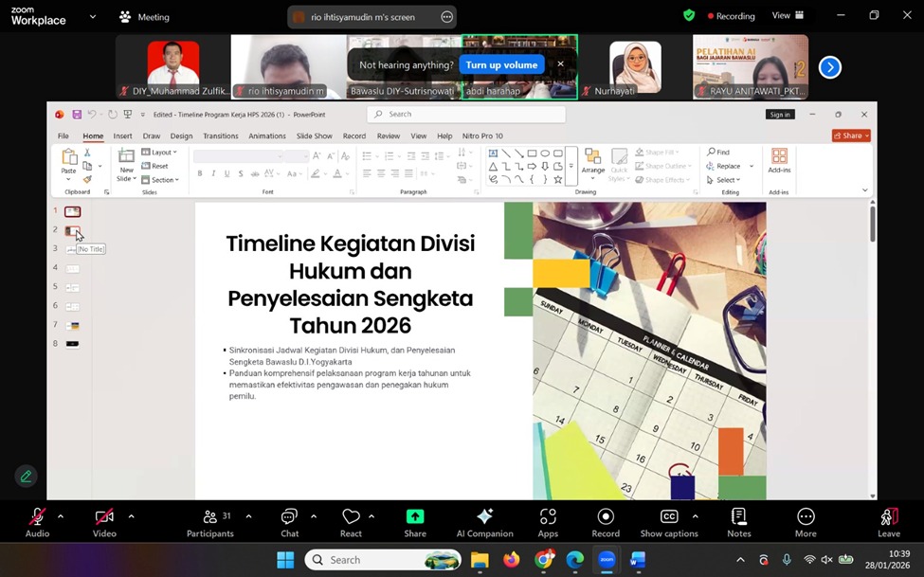
Task: Toggle Bold formatting
Action: pos(200,173)
